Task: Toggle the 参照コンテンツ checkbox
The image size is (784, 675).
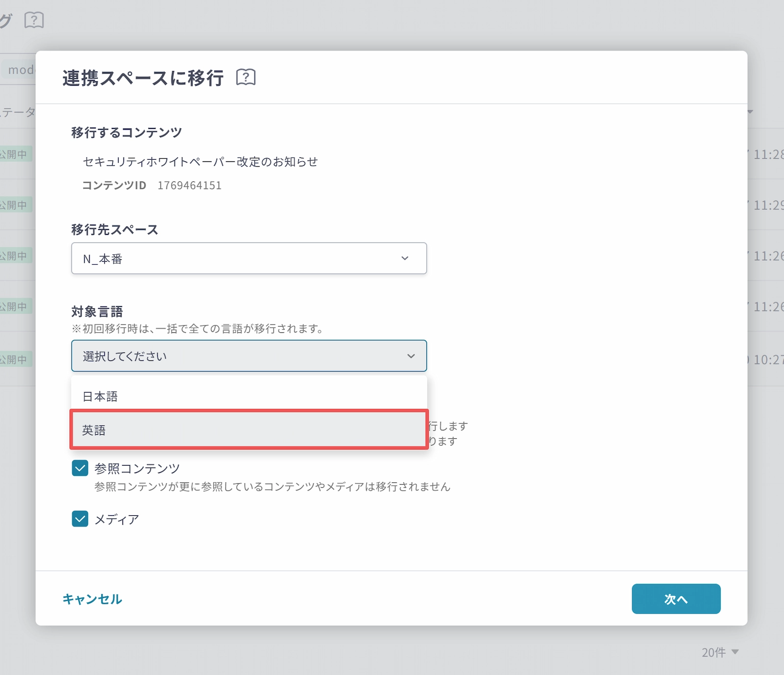Action: click(80, 468)
